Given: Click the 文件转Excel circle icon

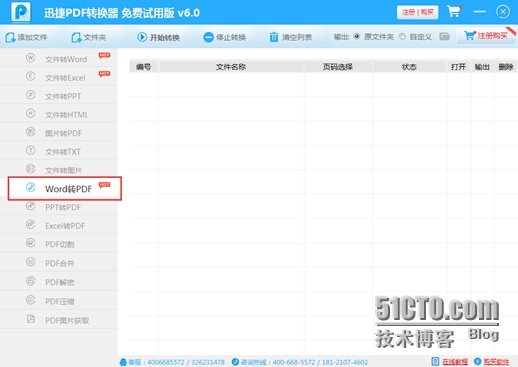Looking at the screenshot, I should (x=31, y=76).
